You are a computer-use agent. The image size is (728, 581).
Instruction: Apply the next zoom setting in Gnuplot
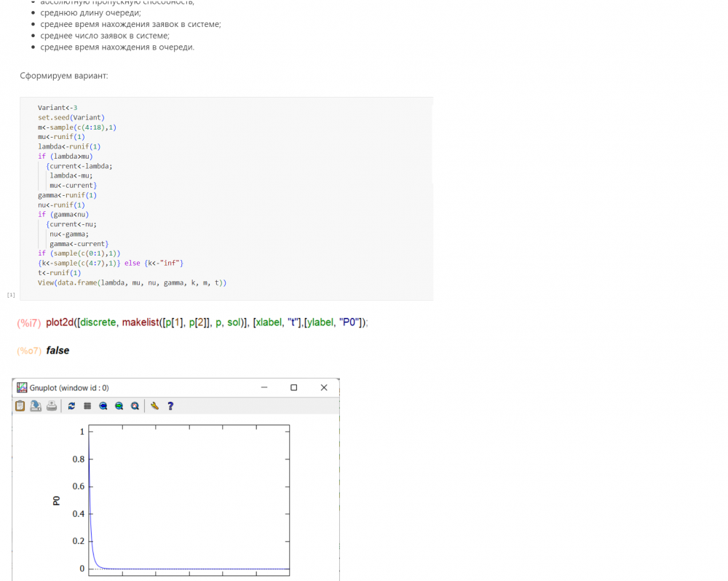coord(119,406)
